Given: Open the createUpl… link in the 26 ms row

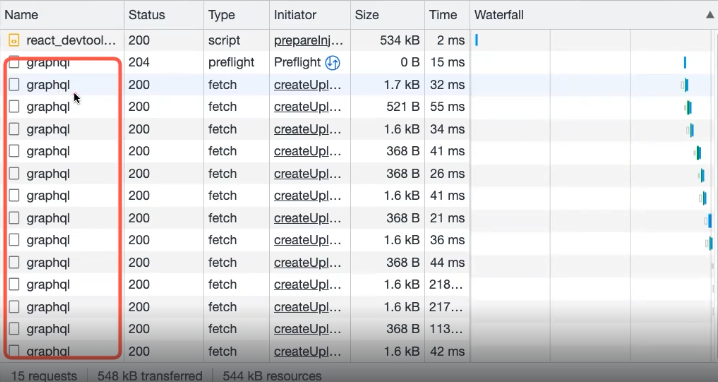Looking at the screenshot, I should point(308,174).
